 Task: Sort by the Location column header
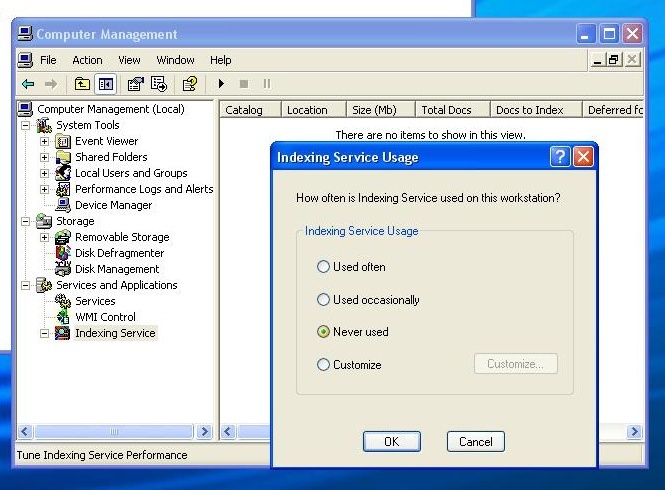click(314, 110)
